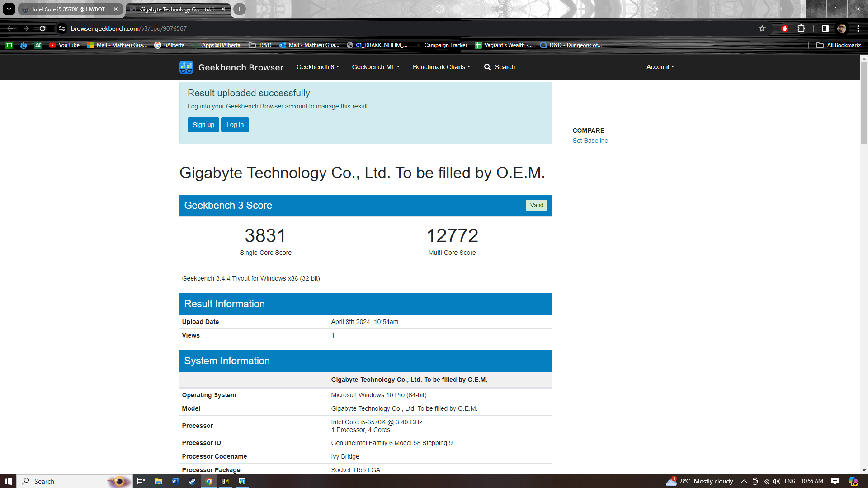Open the Chrome three-dot menu
Screen dimensions: 868x488
858,28
